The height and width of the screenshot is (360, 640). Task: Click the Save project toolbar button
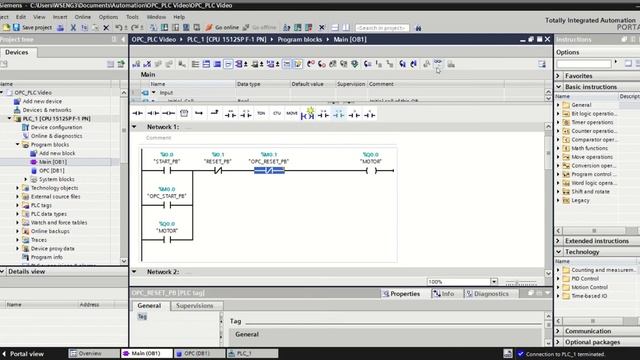point(32,27)
